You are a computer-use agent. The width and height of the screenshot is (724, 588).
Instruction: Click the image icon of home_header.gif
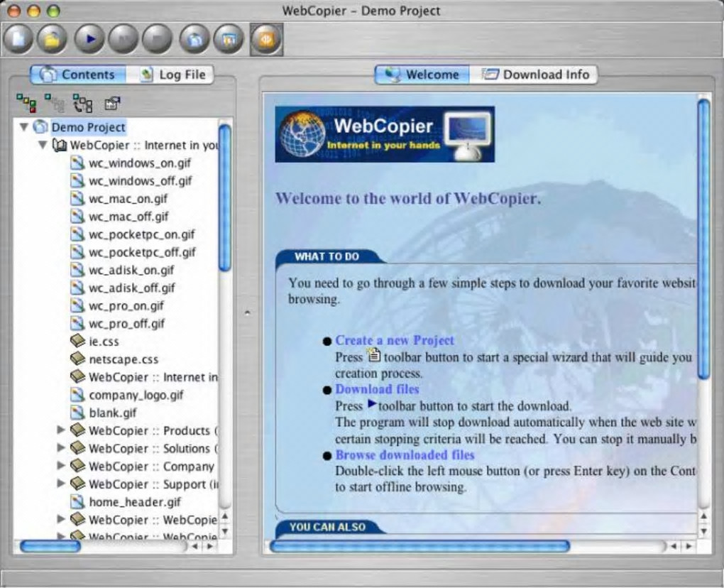[x=77, y=501]
